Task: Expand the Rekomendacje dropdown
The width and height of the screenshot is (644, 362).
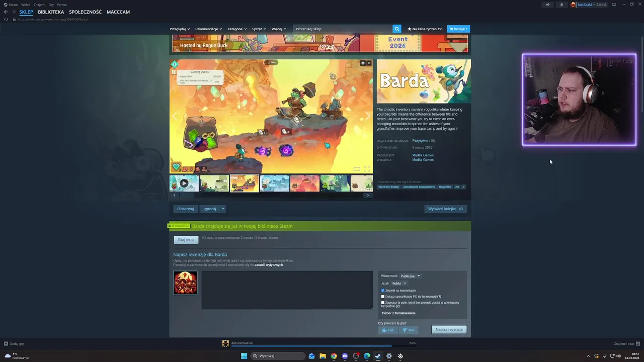Action: (208, 29)
